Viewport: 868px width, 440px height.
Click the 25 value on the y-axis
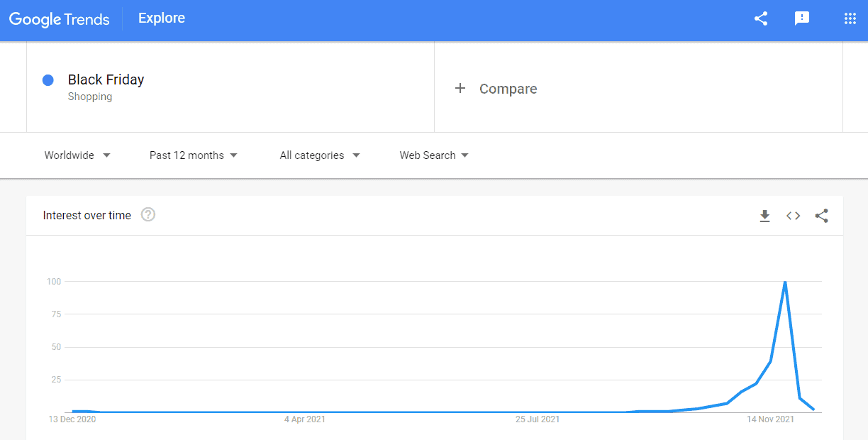click(56, 380)
